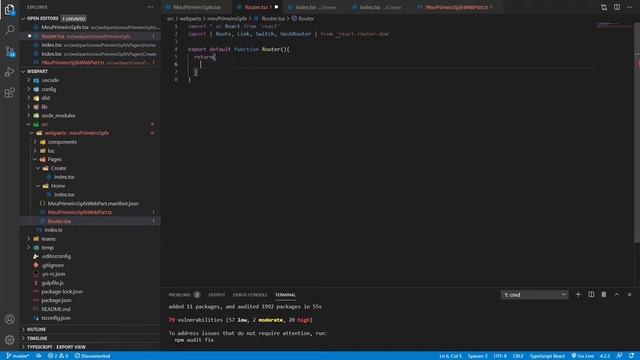Screen dimensions: 640x360
Task: Click the Disconnected status item
Action: tap(93, 356)
